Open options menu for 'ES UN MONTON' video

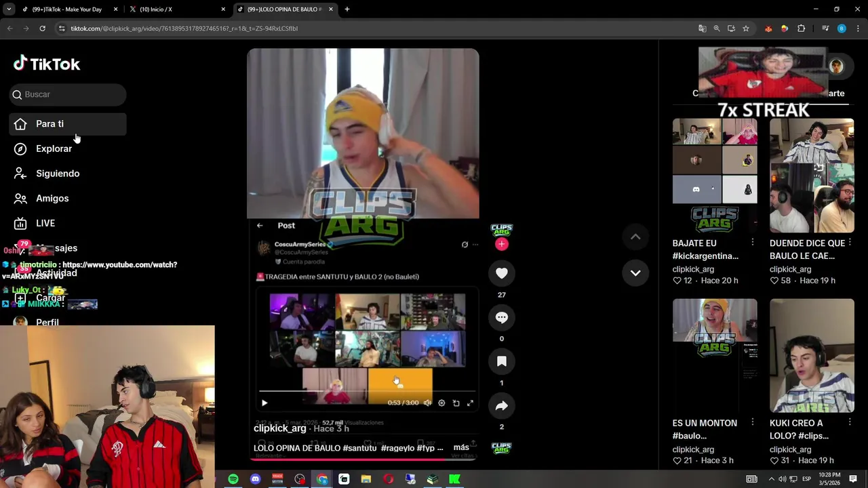[753, 422]
